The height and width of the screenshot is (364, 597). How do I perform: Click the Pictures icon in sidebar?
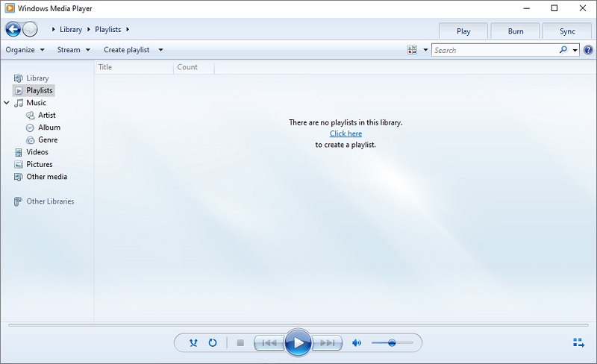pyautogui.click(x=18, y=165)
